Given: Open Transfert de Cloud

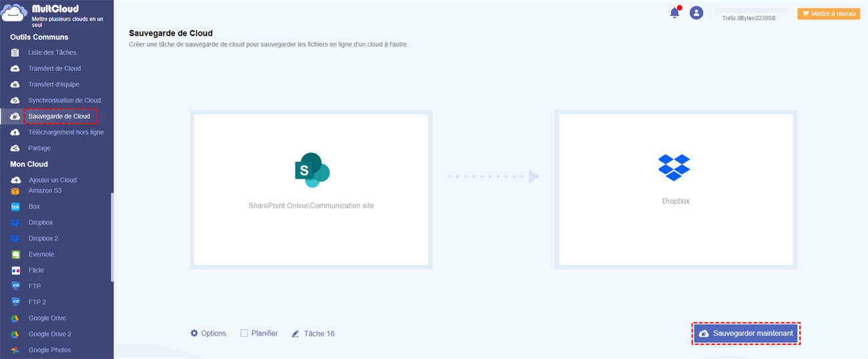Looking at the screenshot, I should click(x=55, y=68).
